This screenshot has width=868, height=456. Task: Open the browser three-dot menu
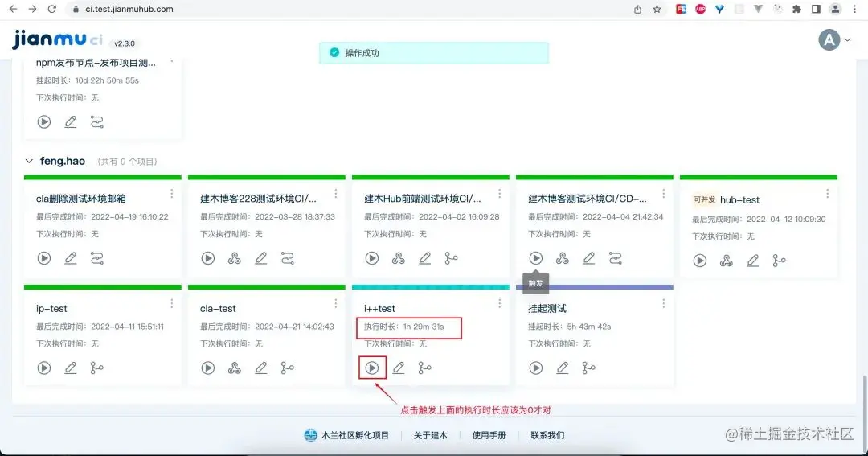854,10
